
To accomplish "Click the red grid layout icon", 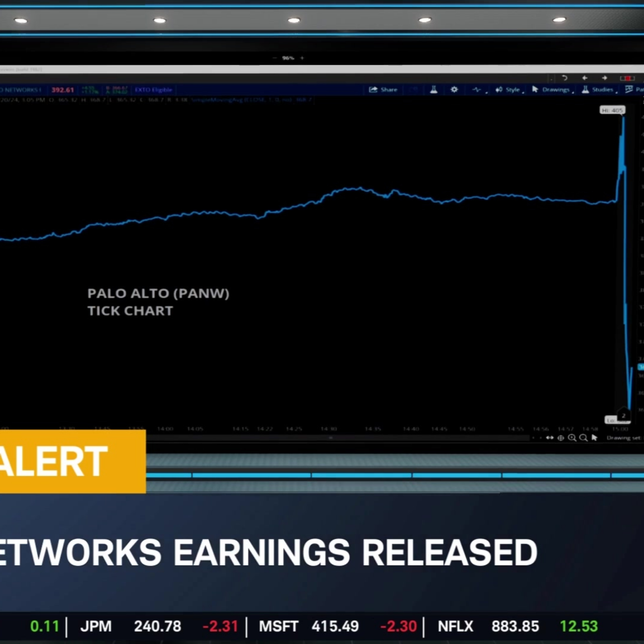I will click(627, 78).
